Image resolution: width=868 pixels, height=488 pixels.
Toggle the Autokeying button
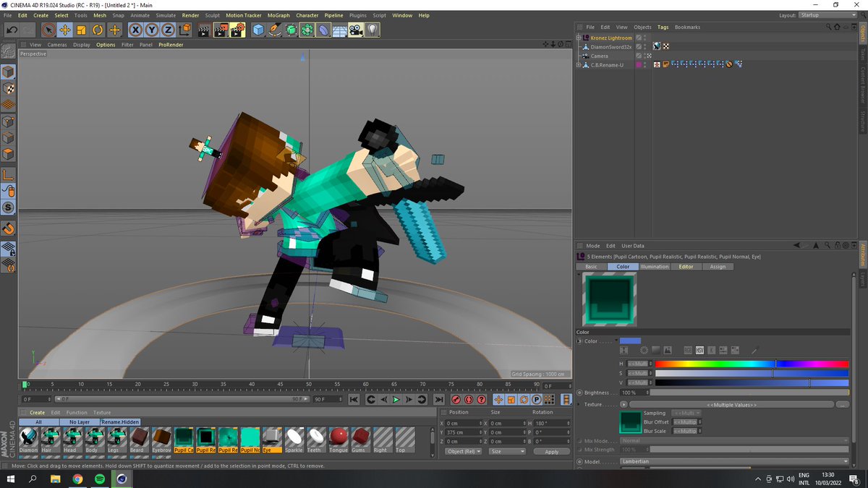[x=469, y=399]
